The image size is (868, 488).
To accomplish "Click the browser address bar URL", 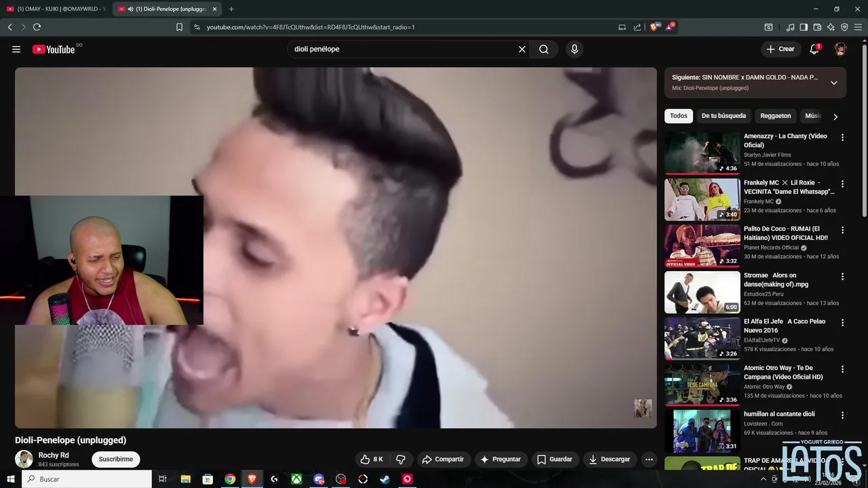I will pyautogui.click(x=311, y=27).
